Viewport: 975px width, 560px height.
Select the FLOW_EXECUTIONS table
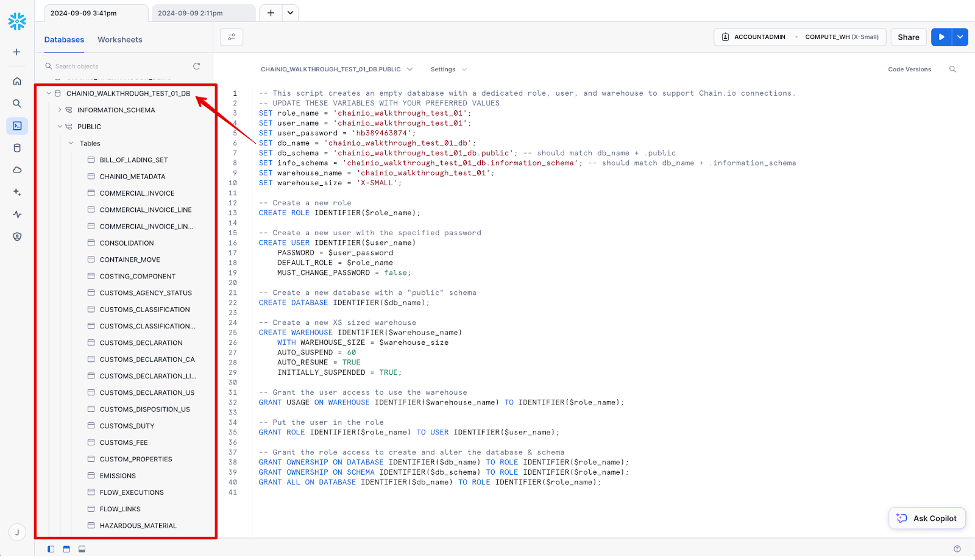[x=132, y=492]
